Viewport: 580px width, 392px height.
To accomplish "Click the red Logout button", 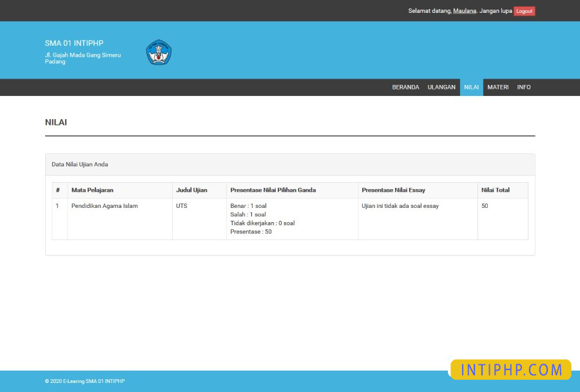I will tap(524, 11).
